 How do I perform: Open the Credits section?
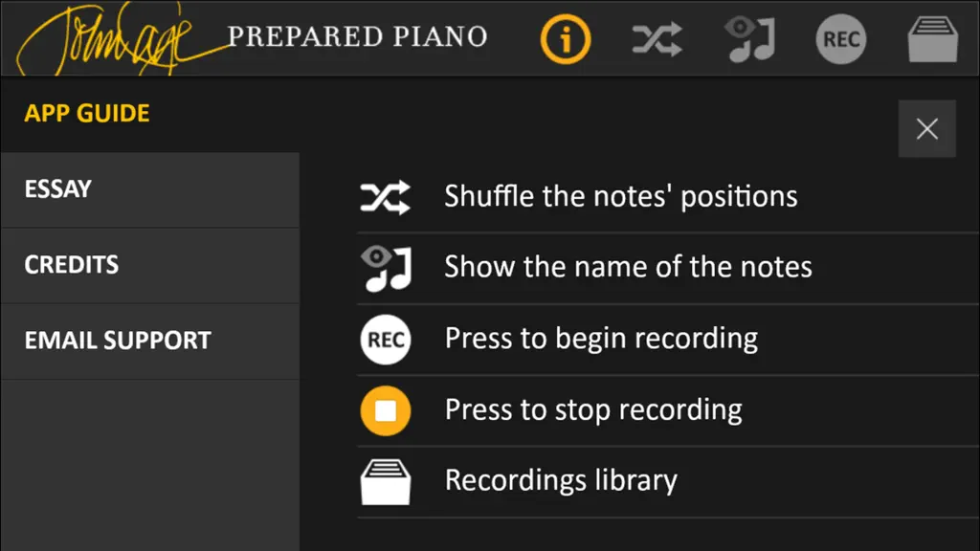coord(150,266)
